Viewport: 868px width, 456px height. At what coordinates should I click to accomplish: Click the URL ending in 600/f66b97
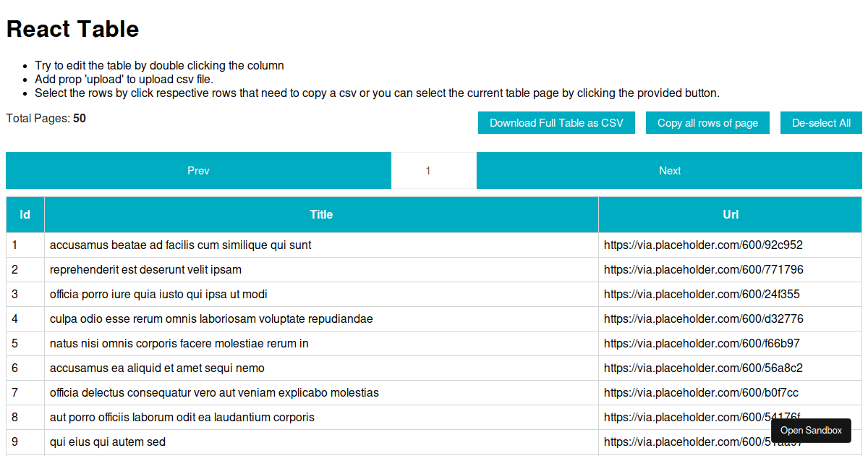tap(702, 344)
